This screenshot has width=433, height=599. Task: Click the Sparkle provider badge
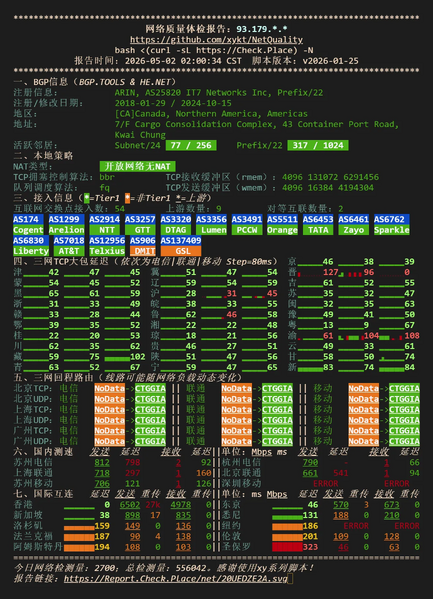tap(392, 230)
